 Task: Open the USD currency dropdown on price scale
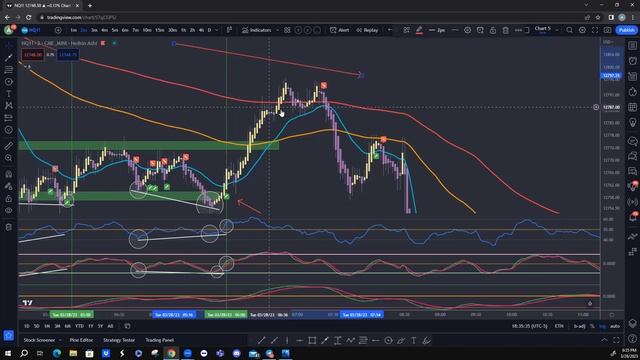(x=607, y=42)
